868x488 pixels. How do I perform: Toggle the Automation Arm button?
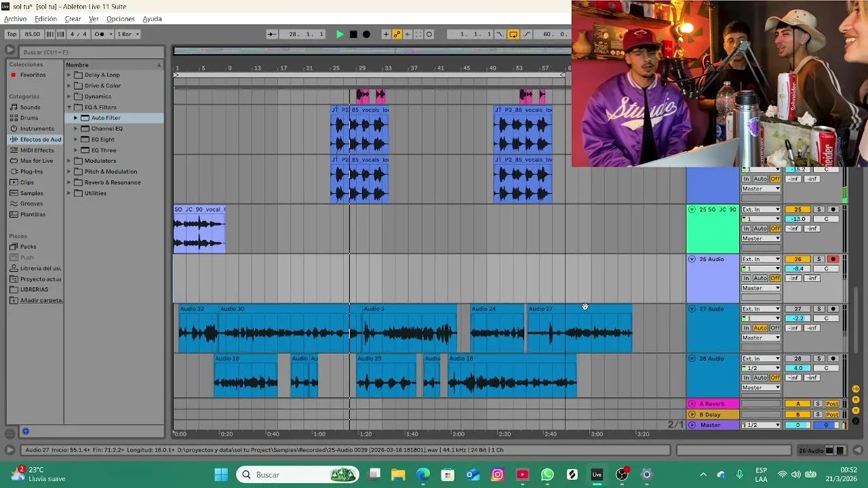coord(397,34)
